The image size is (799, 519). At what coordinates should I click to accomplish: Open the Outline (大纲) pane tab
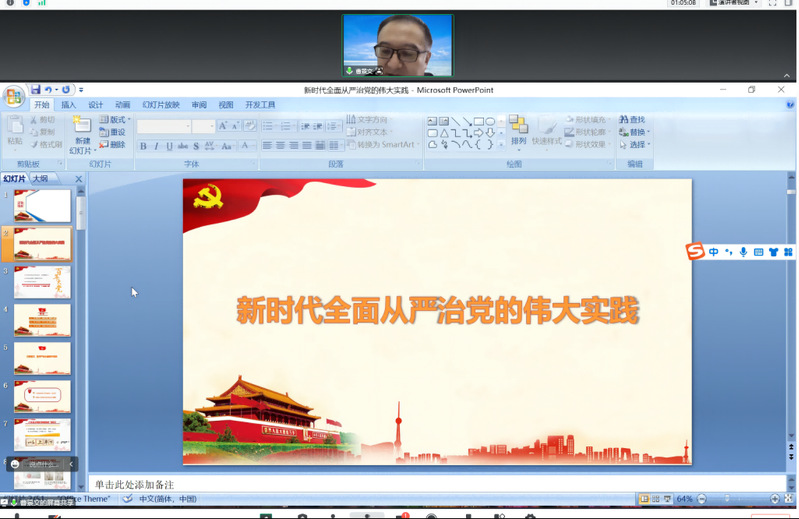40,179
